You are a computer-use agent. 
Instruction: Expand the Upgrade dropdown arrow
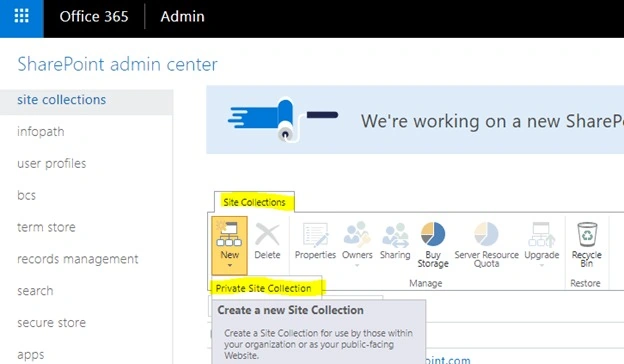[542, 265]
